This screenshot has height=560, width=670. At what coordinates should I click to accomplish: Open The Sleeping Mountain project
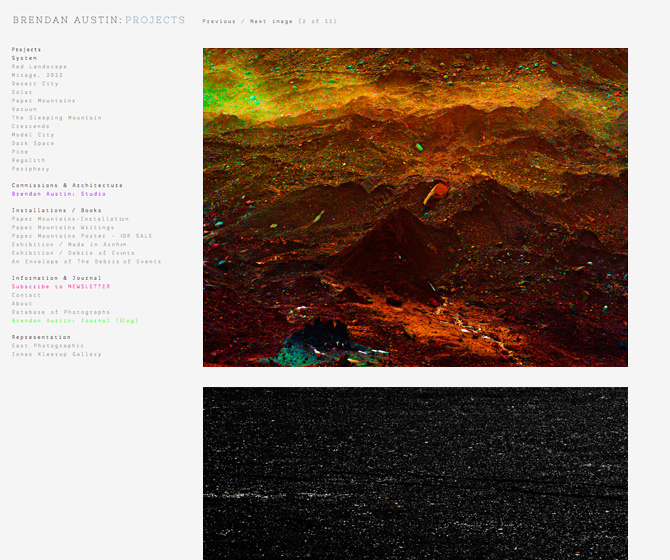[51, 118]
